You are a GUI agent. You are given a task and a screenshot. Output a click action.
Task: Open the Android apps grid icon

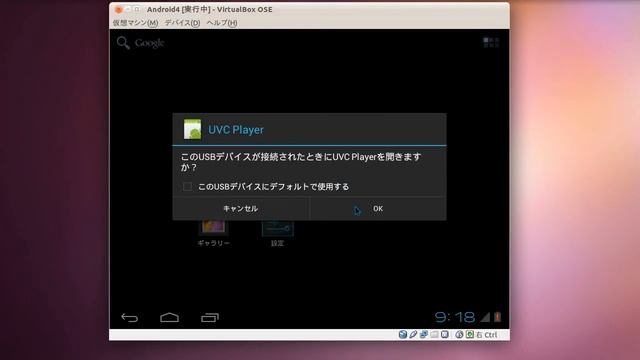pos(491,42)
